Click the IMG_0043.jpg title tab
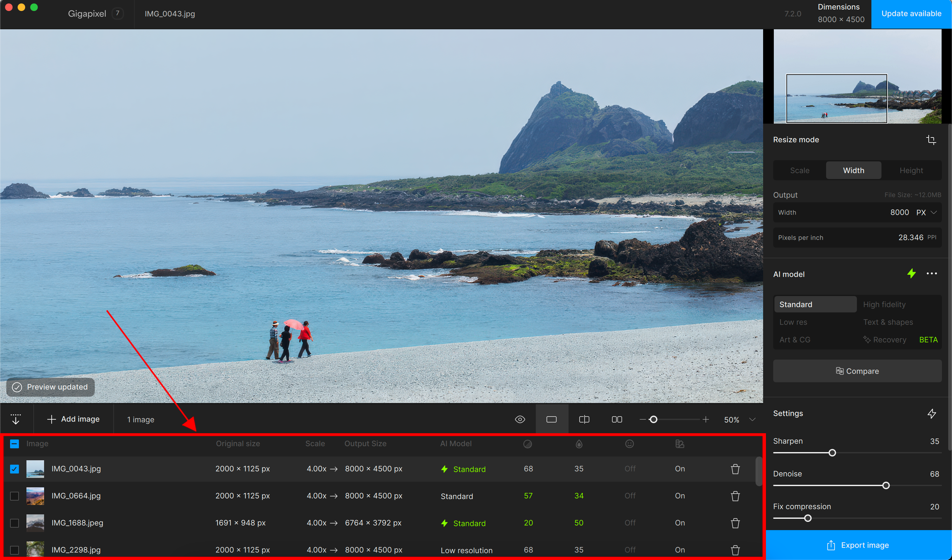The image size is (952, 560). pos(170,14)
